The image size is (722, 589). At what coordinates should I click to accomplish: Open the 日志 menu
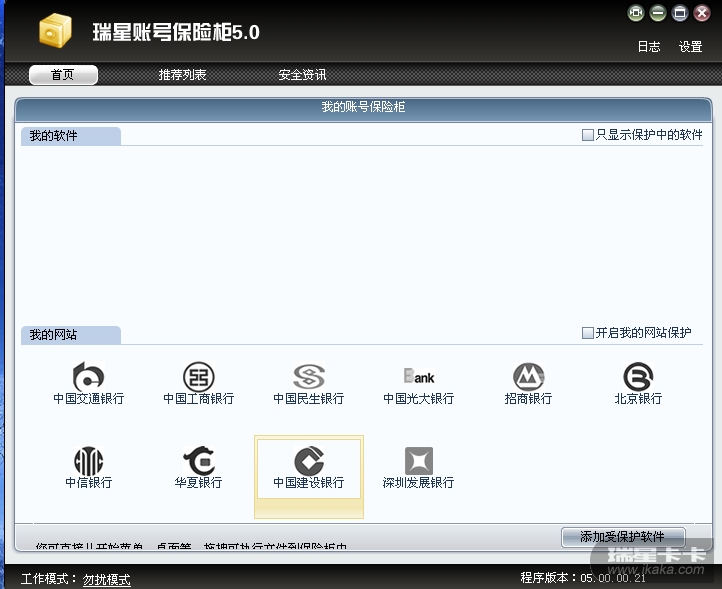click(649, 47)
